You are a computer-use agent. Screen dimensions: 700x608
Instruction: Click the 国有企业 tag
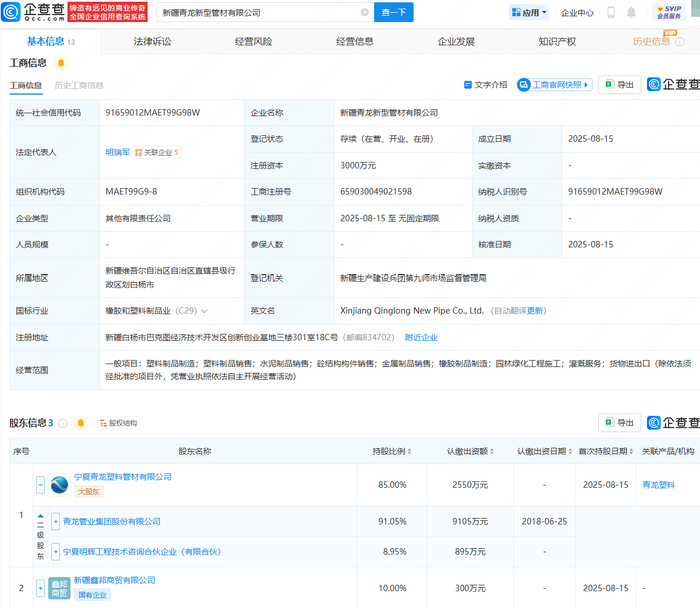click(x=92, y=595)
